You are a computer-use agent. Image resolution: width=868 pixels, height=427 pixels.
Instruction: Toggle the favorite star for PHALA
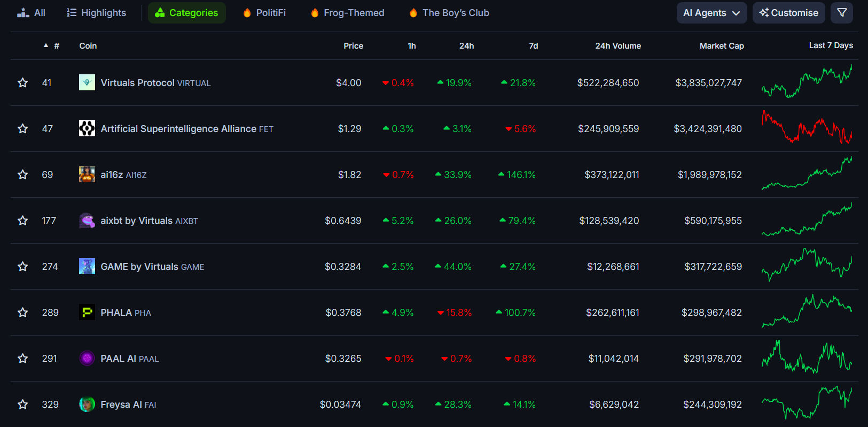coord(22,313)
